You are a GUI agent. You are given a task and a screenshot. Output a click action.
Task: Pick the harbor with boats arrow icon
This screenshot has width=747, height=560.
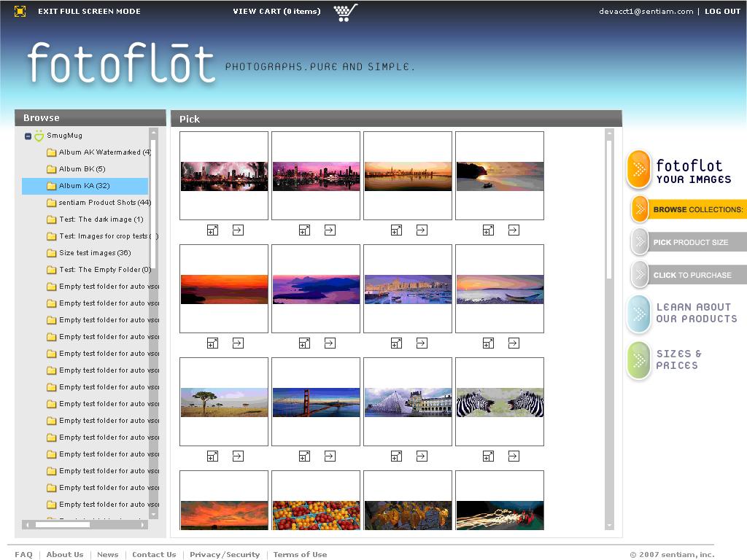(422, 343)
